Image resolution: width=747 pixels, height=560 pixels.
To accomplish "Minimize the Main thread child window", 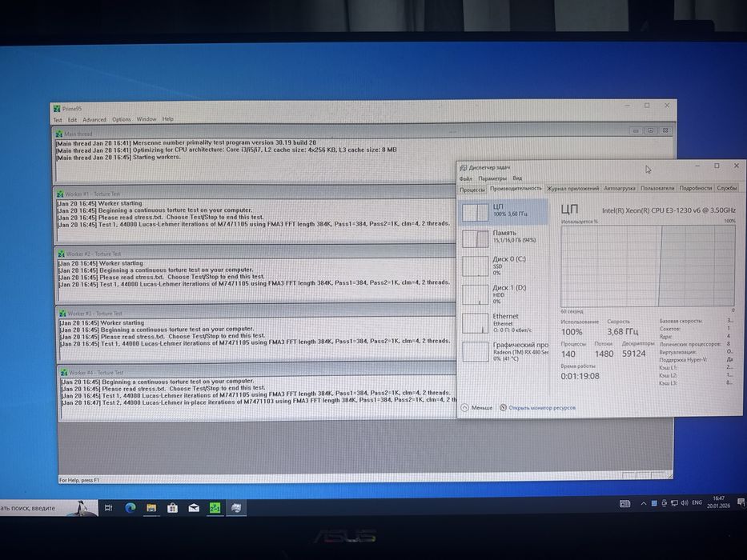I will [636, 130].
